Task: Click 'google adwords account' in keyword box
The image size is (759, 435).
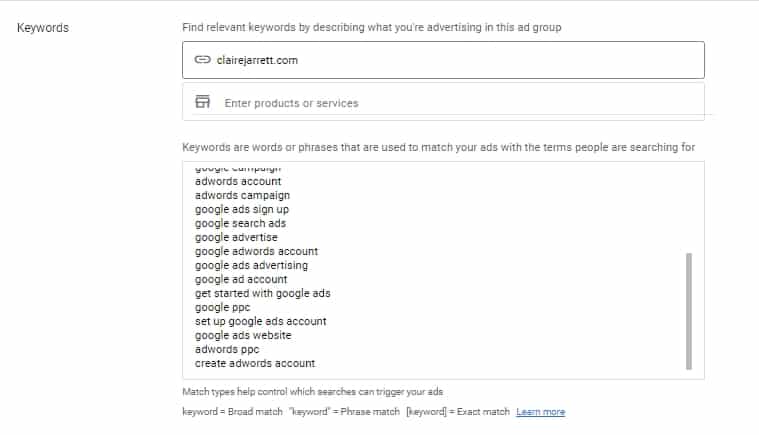Action: tap(256, 252)
